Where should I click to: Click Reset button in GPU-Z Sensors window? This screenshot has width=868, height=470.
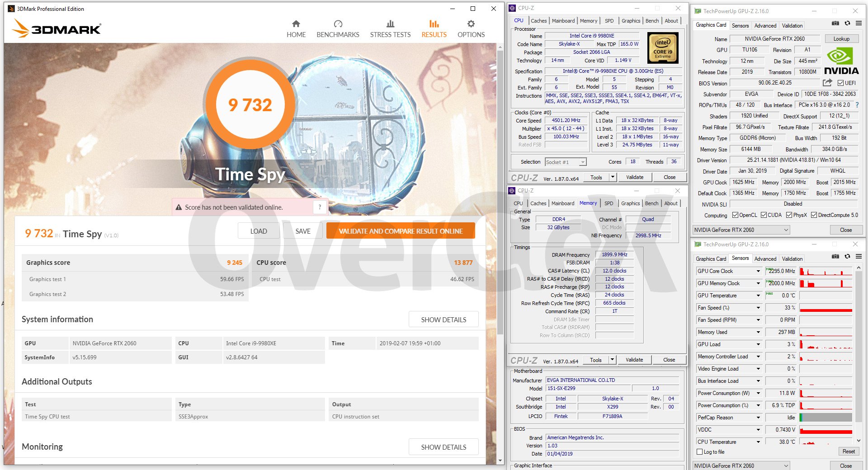849,451
